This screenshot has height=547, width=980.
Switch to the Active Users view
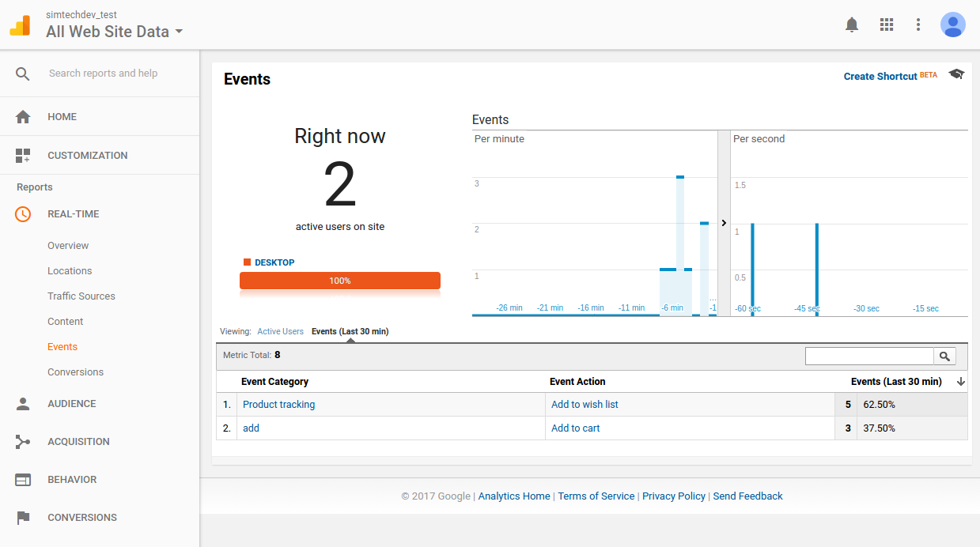click(280, 332)
